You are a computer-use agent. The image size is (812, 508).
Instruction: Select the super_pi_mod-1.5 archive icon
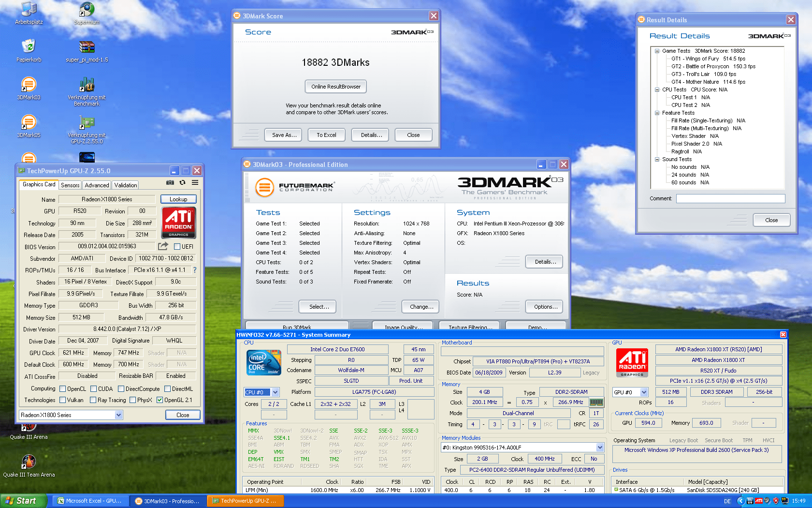87,51
